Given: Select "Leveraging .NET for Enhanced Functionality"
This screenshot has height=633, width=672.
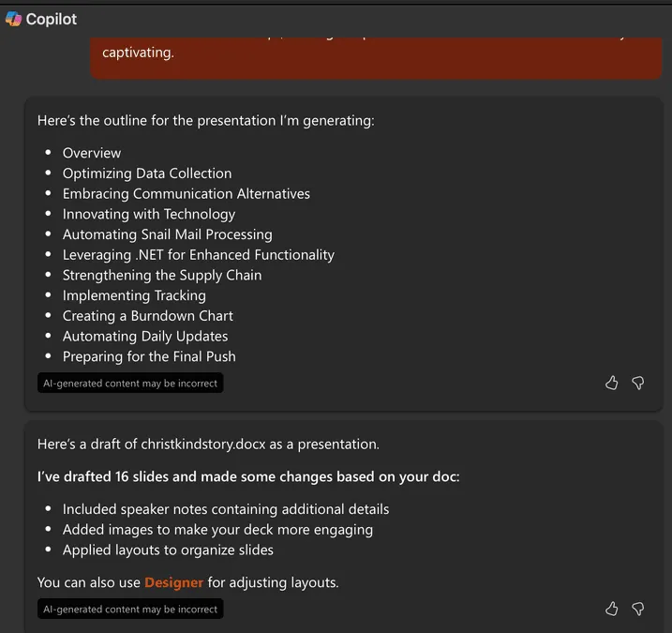Looking at the screenshot, I should 199,255.
